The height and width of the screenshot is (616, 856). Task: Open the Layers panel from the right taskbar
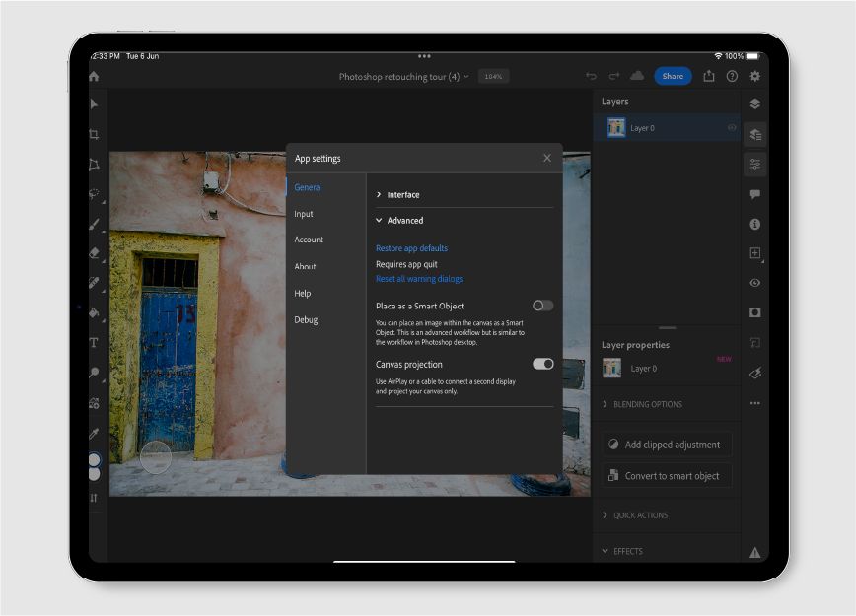coord(755,102)
